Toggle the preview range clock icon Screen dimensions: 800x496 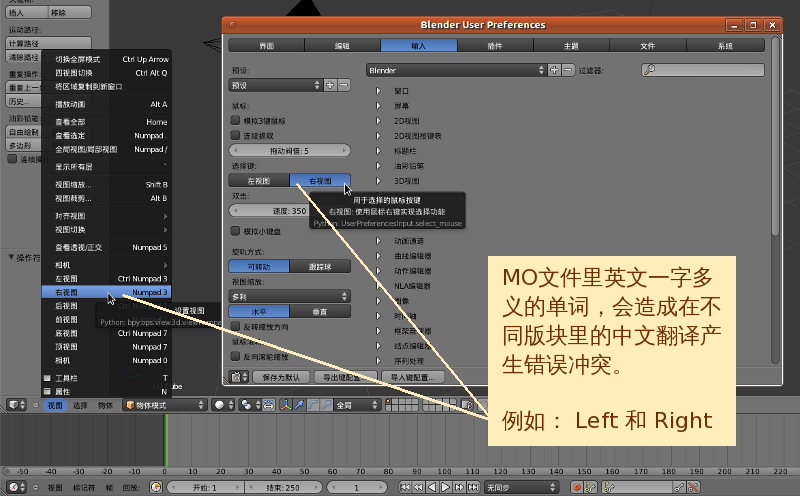156,487
